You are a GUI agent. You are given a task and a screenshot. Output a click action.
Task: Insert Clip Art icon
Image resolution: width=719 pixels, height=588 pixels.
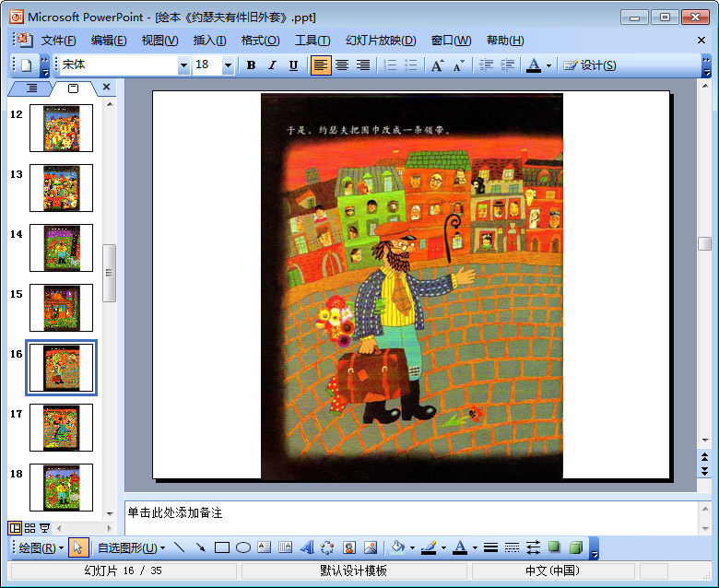tap(349, 547)
